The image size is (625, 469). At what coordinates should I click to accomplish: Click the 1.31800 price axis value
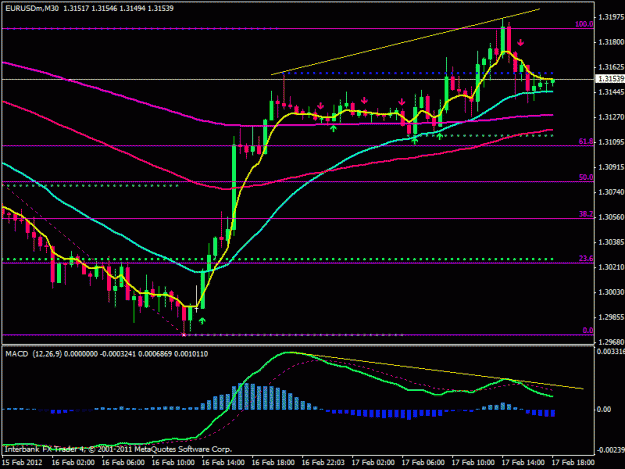pos(611,42)
